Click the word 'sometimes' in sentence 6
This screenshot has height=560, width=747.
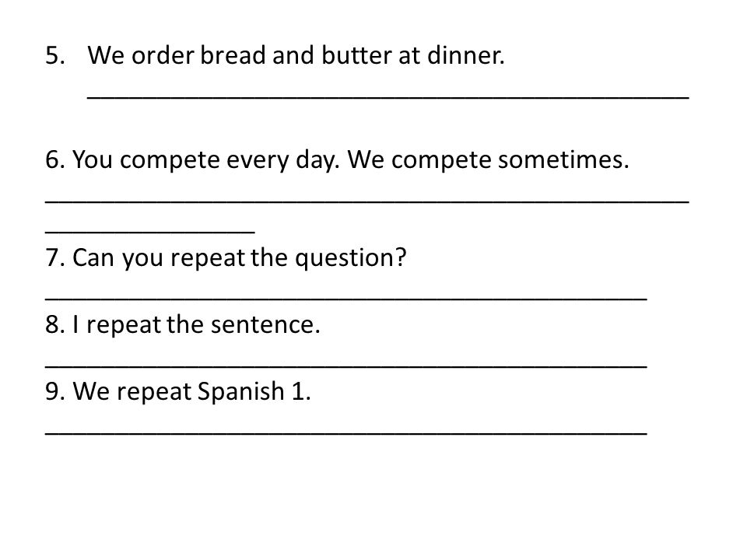pyautogui.click(x=561, y=160)
